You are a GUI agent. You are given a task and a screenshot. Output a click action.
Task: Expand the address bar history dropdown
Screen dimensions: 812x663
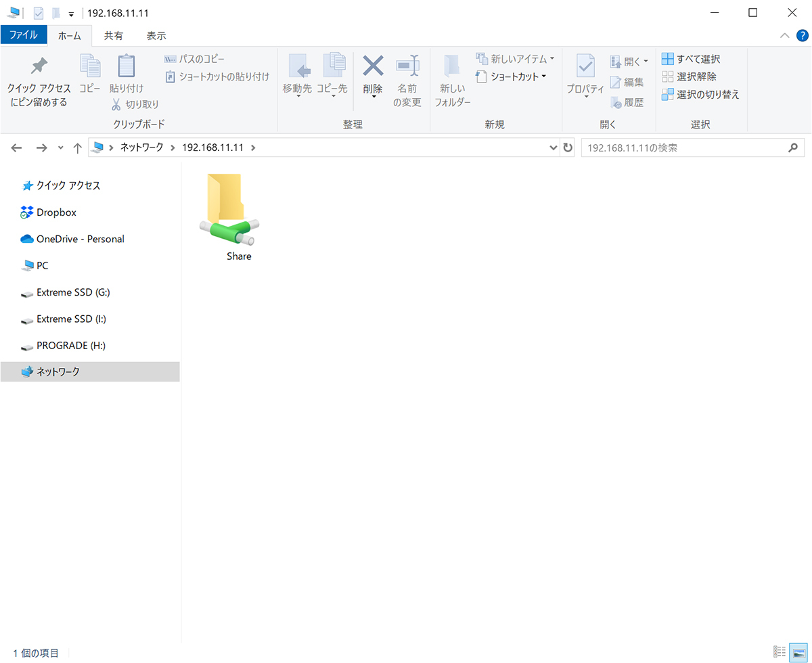click(554, 147)
